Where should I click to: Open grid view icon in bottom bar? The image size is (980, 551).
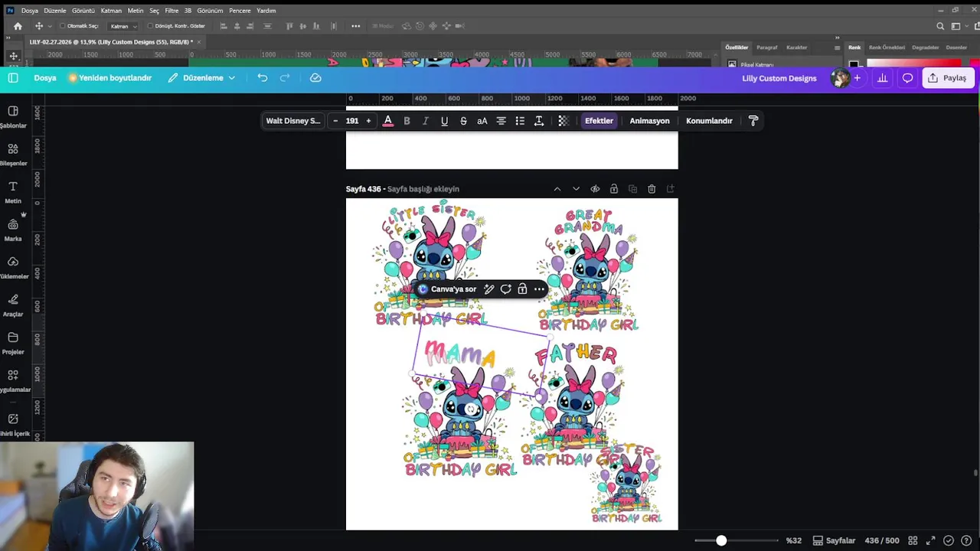point(913,541)
